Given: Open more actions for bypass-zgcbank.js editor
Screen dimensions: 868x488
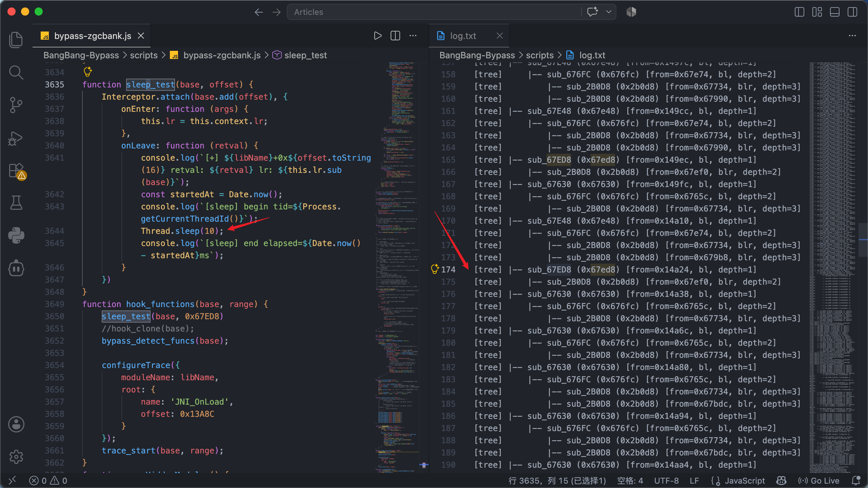Looking at the screenshot, I should pos(413,36).
